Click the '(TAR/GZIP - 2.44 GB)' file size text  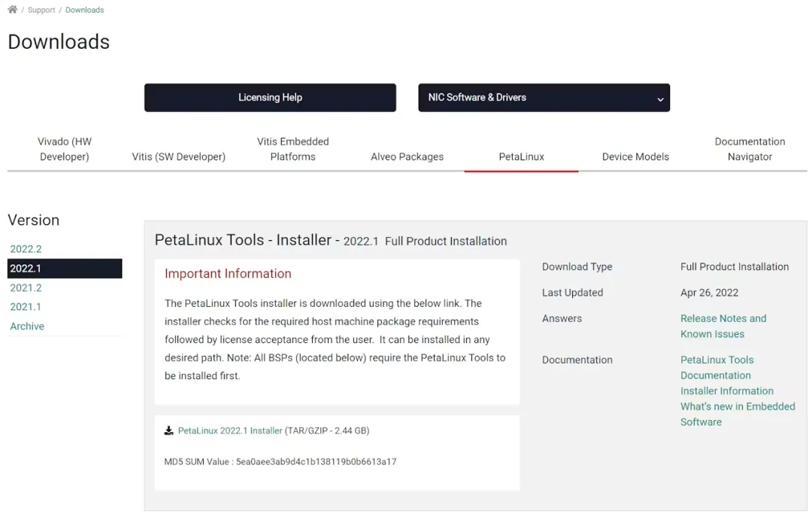327,430
